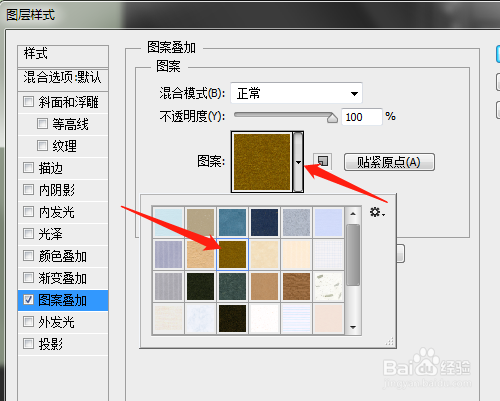Choose the white speckled leaf pattern
This screenshot has height=401, width=500.
328,286
